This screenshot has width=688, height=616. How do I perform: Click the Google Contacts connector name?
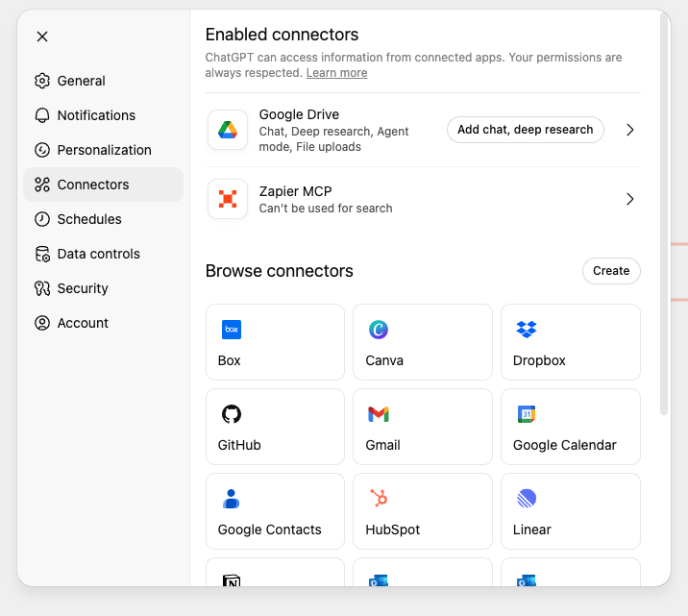pyautogui.click(x=270, y=530)
